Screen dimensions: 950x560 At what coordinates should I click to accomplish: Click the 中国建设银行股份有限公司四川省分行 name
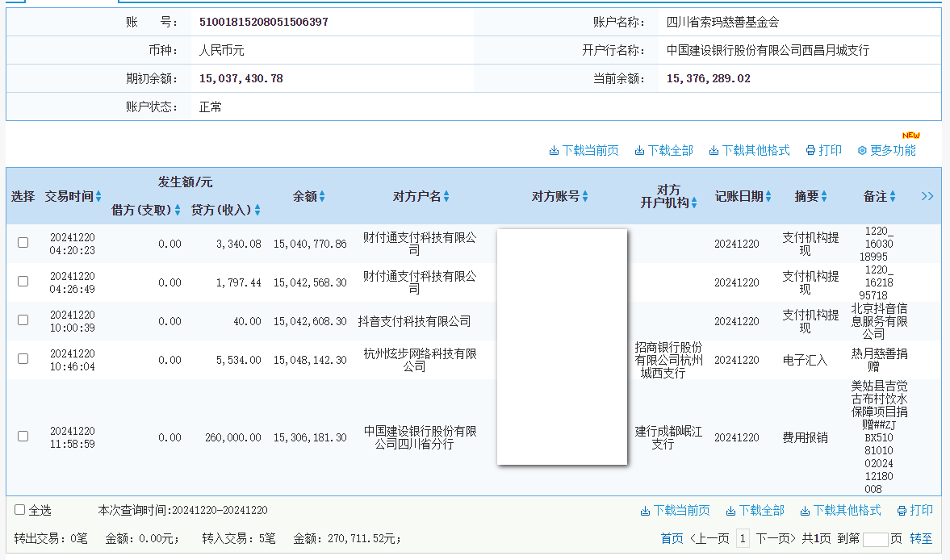(x=420, y=437)
